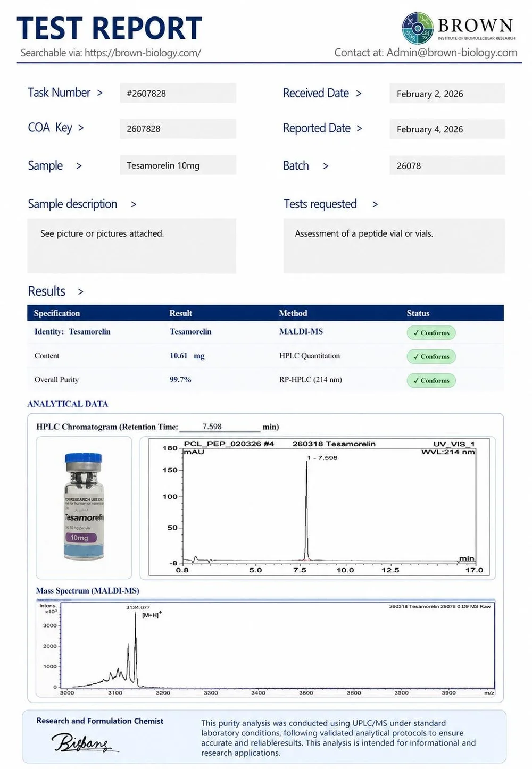Select the Task Number field #2607828
Viewport: 532px width, 769px height.
178,93
